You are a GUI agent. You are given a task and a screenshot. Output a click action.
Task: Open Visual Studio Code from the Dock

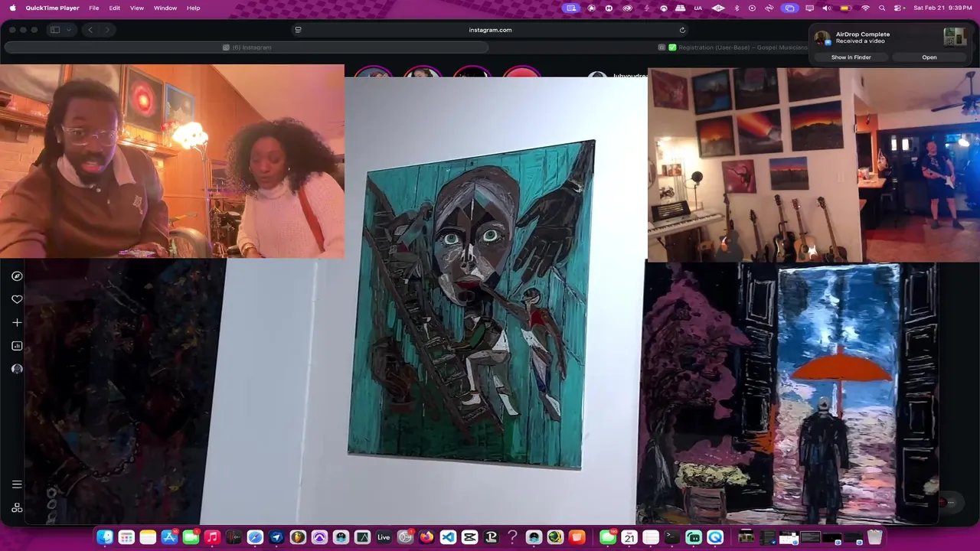(x=448, y=537)
